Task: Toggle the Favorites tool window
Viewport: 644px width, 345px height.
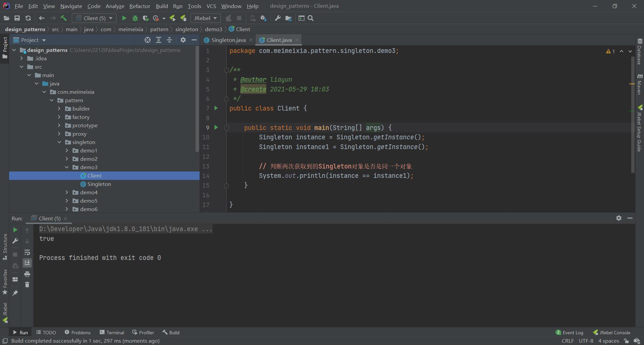Action: pos(5,282)
